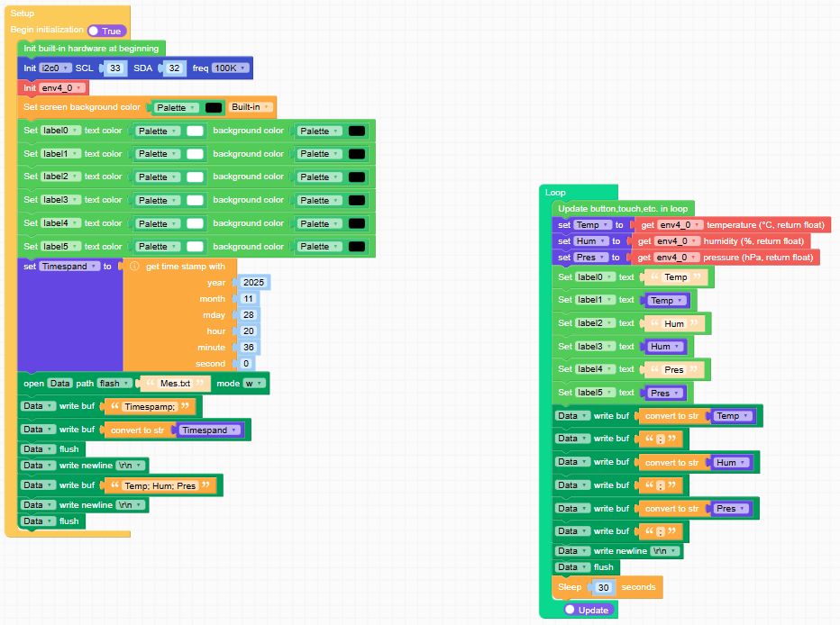Open the freq 100K dropdown
This screenshot has height=625, width=840.
(231, 68)
